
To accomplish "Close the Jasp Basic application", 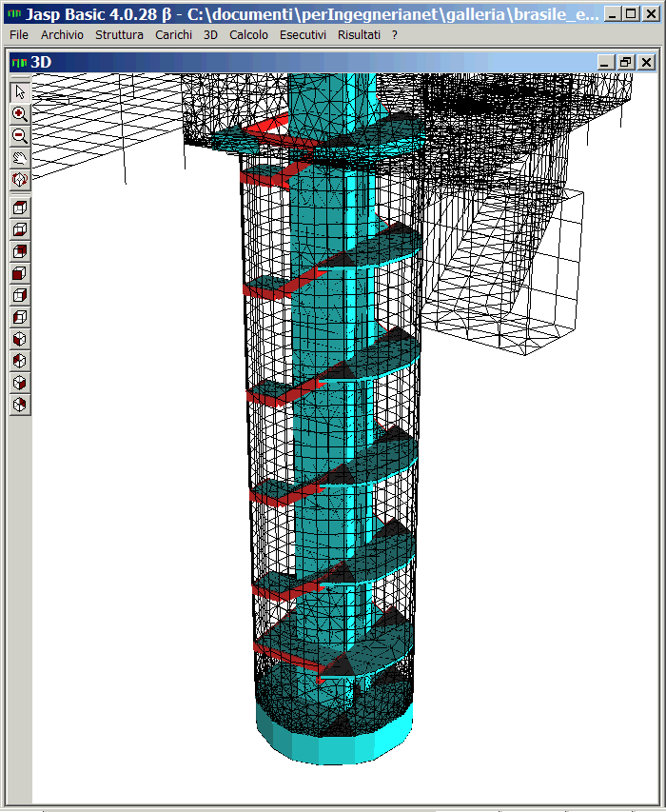I will pyautogui.click(x=651, y=14).
